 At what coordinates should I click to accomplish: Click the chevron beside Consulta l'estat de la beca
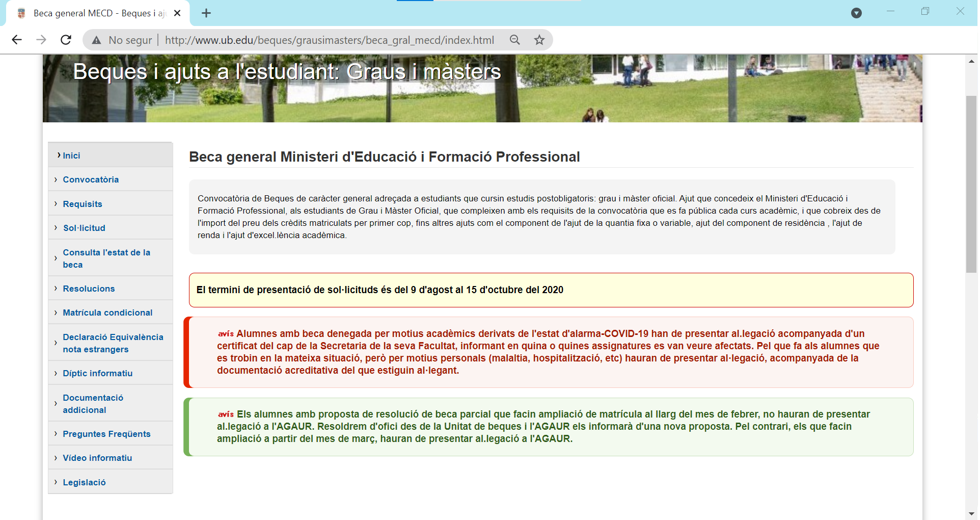[x=56, y=258]
